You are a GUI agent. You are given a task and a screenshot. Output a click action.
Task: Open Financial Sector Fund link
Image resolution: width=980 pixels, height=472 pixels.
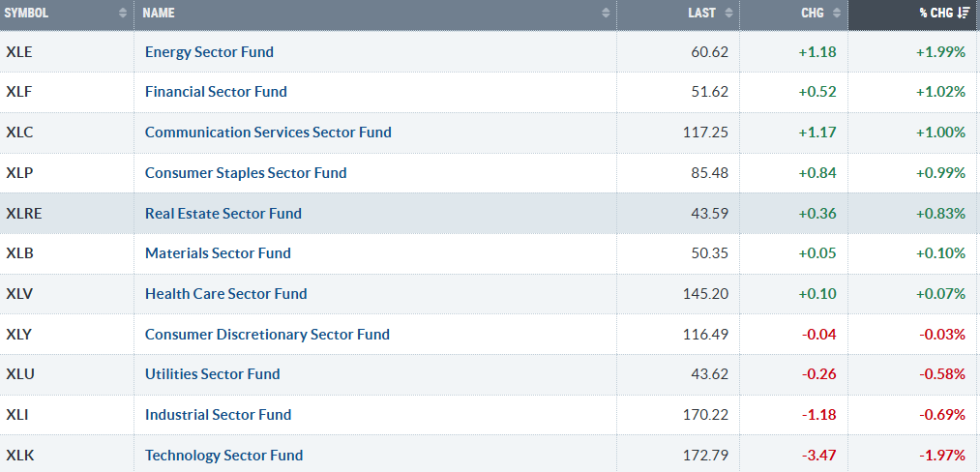tap(217, 91)
